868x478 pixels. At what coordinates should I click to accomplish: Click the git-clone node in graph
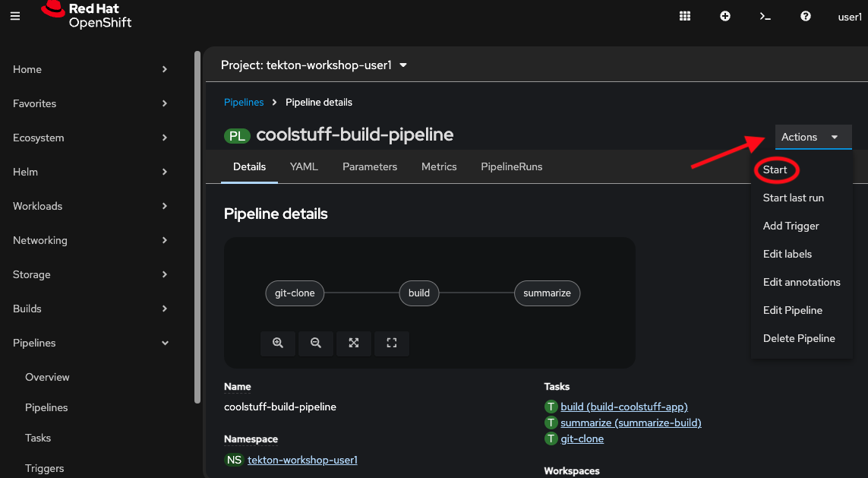point(295,293)
